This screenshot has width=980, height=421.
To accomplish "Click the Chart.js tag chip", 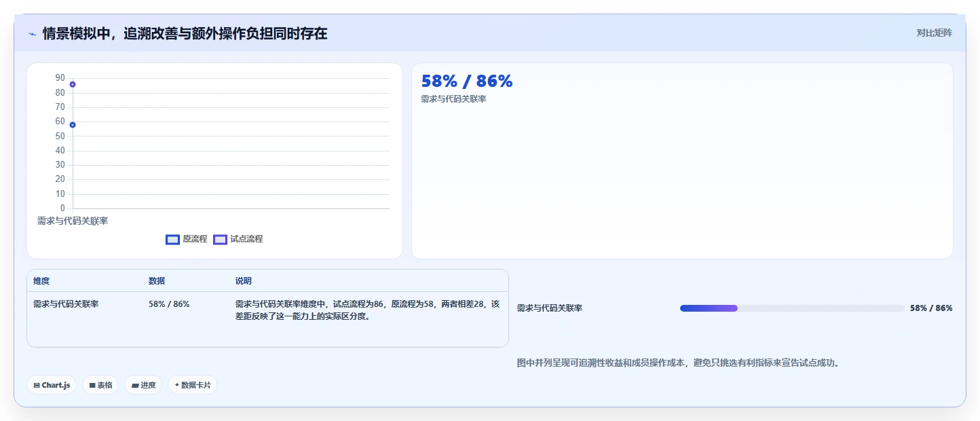I will (x=52, y=385).
